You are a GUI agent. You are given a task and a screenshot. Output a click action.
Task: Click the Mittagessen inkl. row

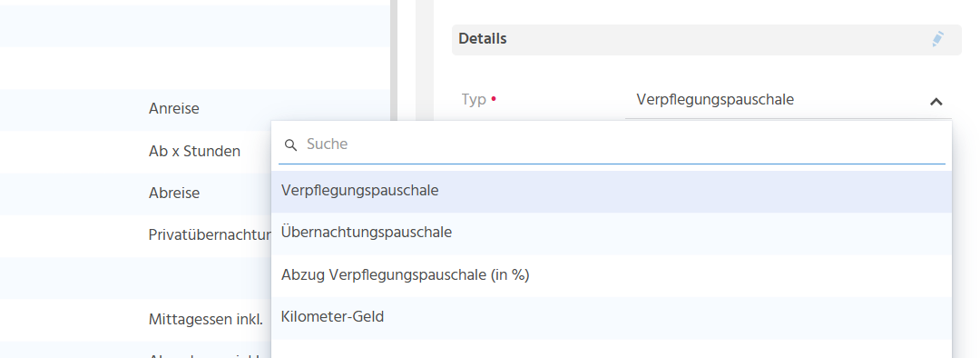pyautogui.click(x=135, y=320)
